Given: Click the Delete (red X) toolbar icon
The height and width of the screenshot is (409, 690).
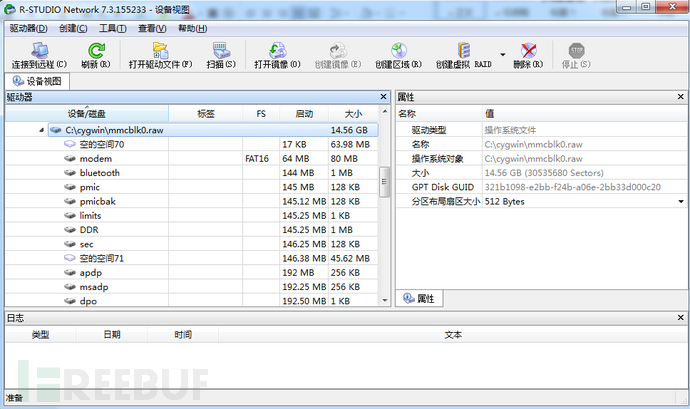Looking at the screenshot, I should tap(528, 51).
